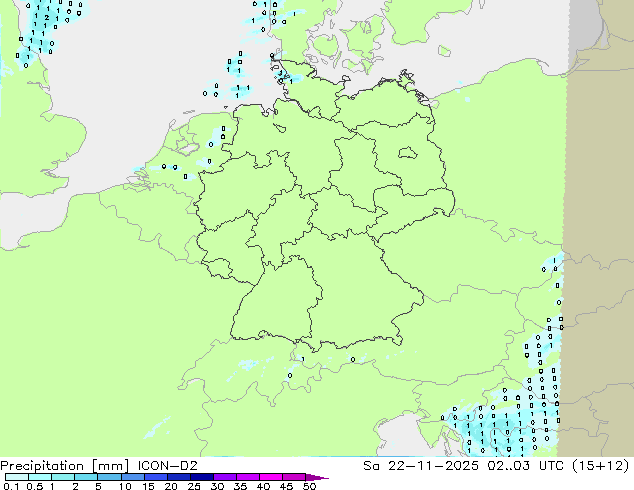The height and width of the screenshot is (490, 634).
Task: Click the "35" legend scale label
Action: pos(240,486)
